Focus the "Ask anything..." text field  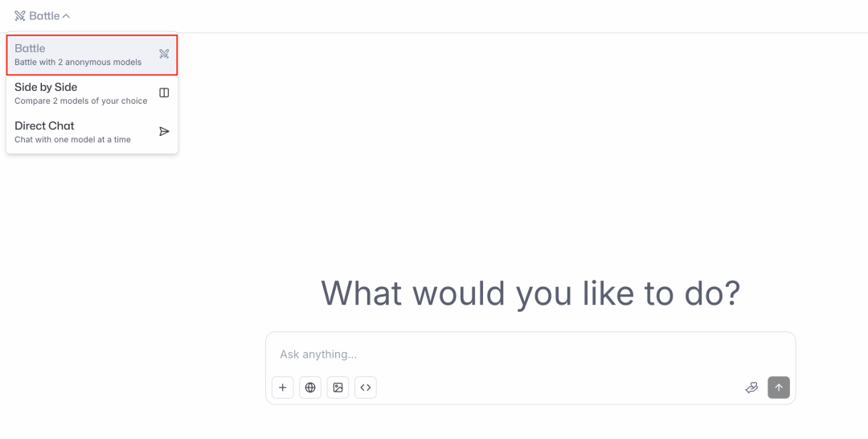[x=514, y=355]
